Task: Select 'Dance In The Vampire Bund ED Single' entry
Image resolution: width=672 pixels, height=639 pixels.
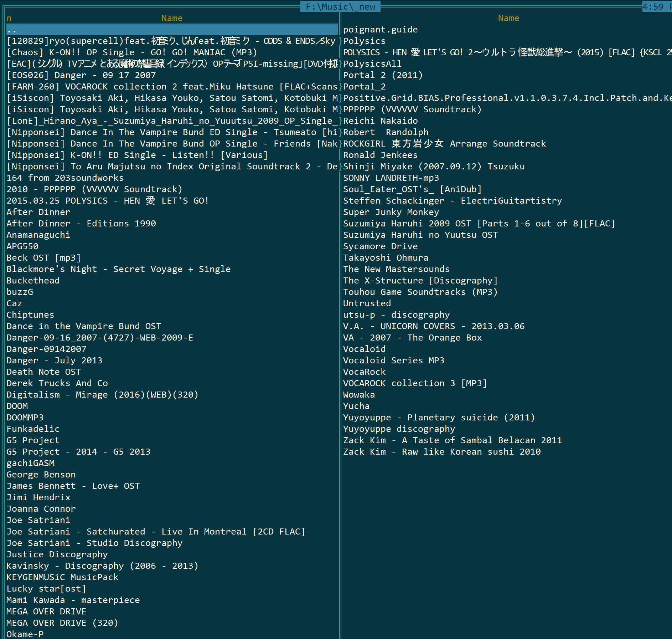Action: [x=172, y=132]
